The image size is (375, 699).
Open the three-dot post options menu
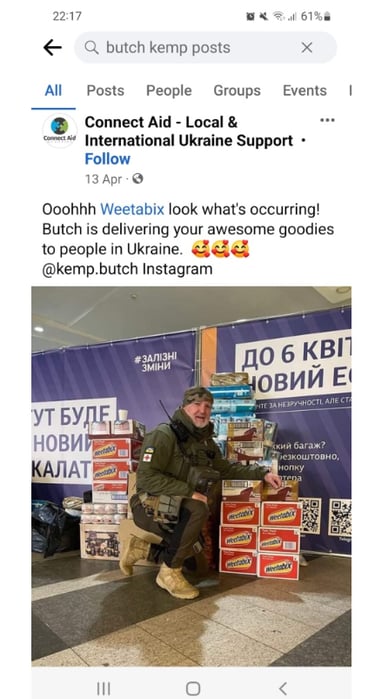[x=327, y=120]
